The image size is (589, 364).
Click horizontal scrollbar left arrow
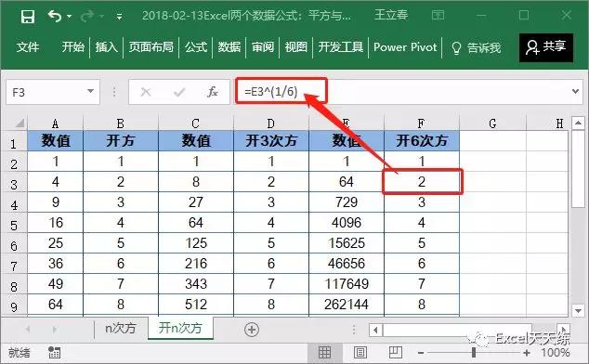(375, 331)
